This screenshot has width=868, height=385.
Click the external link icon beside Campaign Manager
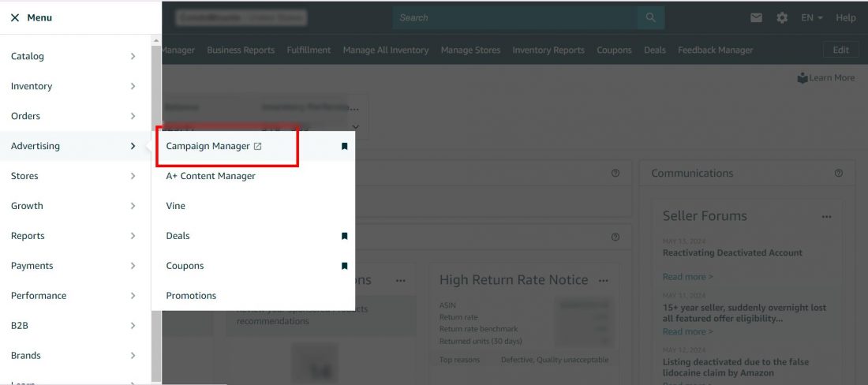[x=257, y=146]
